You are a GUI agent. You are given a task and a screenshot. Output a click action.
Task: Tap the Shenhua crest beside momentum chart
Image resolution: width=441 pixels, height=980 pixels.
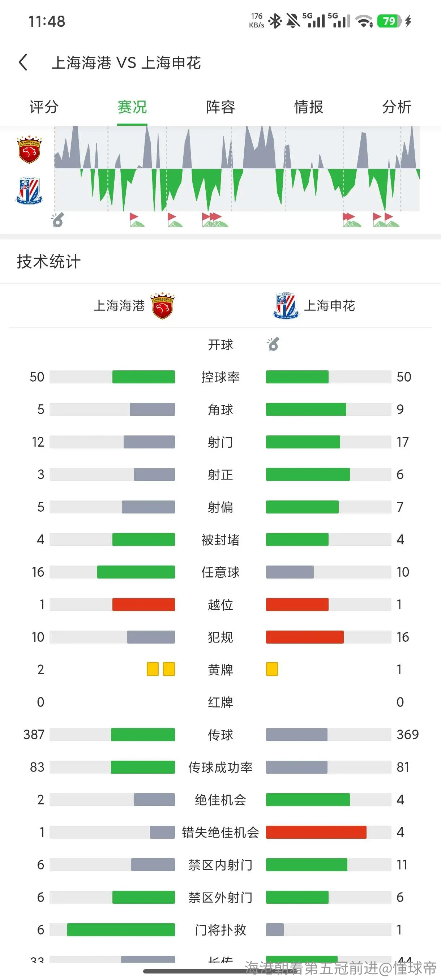(29, 190)
